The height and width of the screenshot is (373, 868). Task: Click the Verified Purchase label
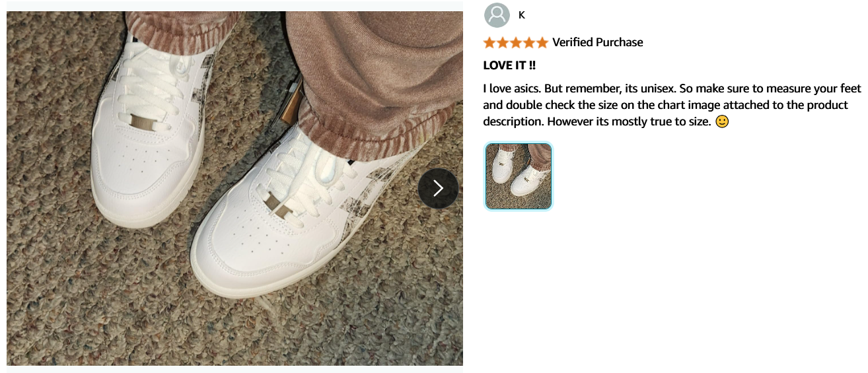coord(597,42)
